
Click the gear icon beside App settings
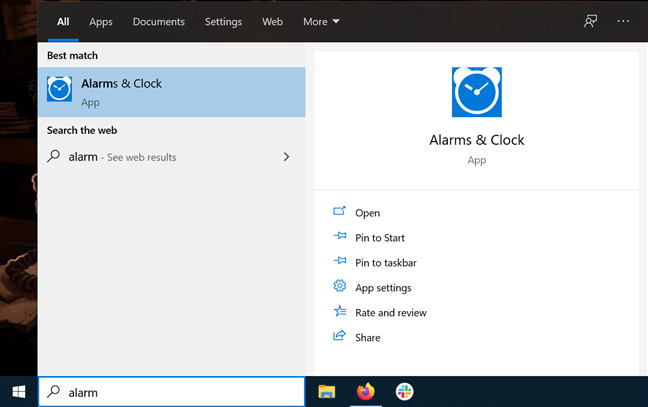[x=340, y=286]
